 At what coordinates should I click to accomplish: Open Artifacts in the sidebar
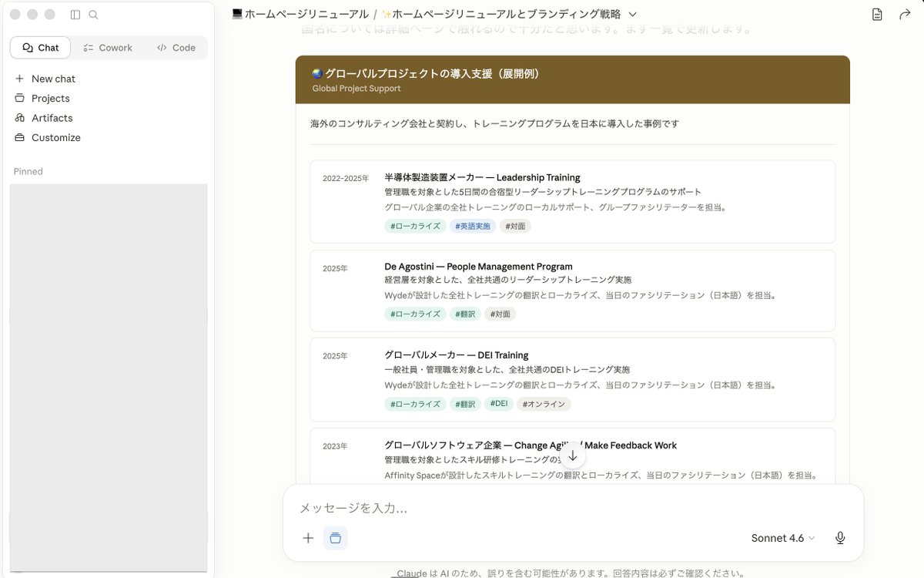[52, 118]
